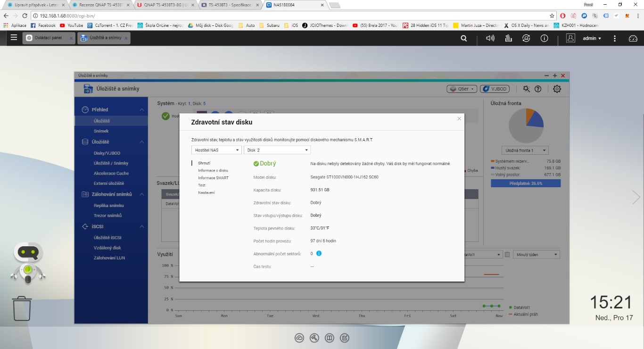This screenshot has width=644, height=349.
Task: Open external devices sync icon
Action: (526, 38)
